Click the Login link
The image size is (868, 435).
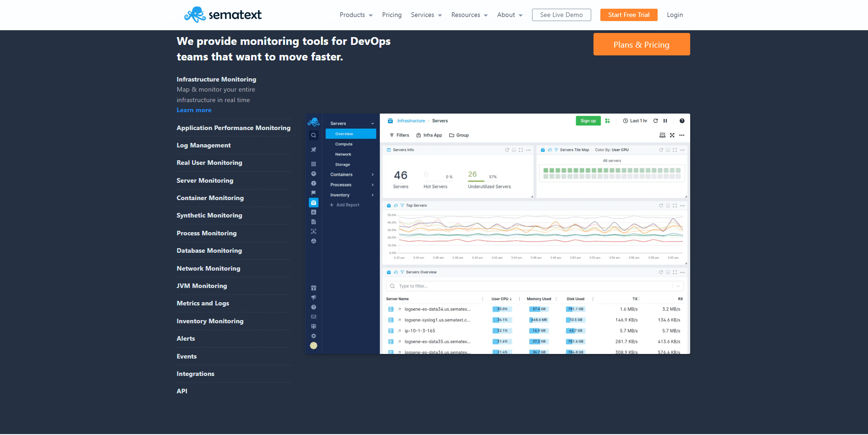click(x=675, y=15)
